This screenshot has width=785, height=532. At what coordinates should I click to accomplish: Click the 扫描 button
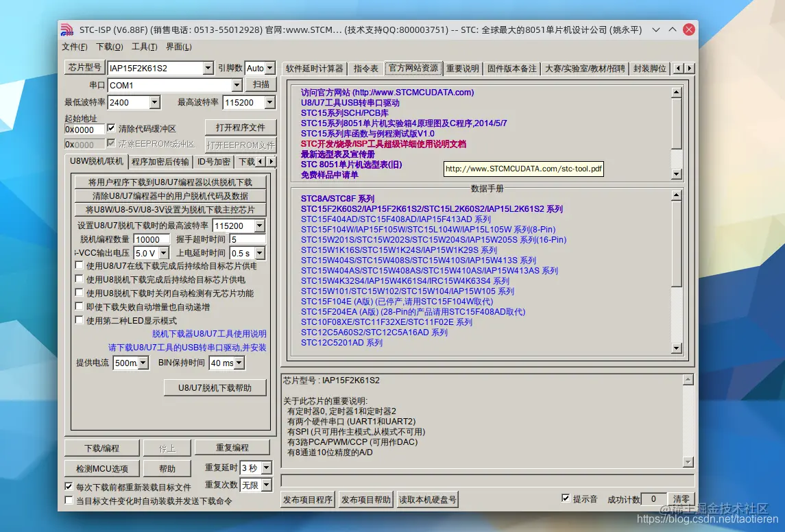click(x=261, y=84)
